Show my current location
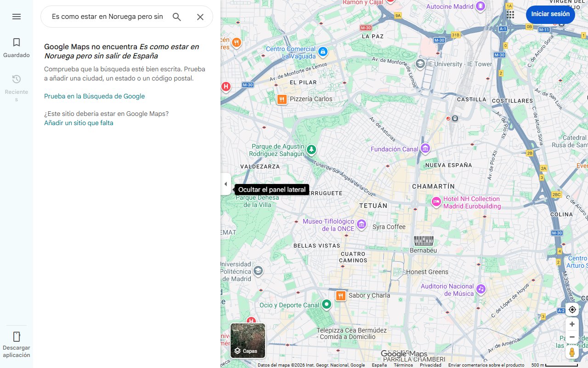Viewport: 588px width, 368px height. tap(572, 310)
